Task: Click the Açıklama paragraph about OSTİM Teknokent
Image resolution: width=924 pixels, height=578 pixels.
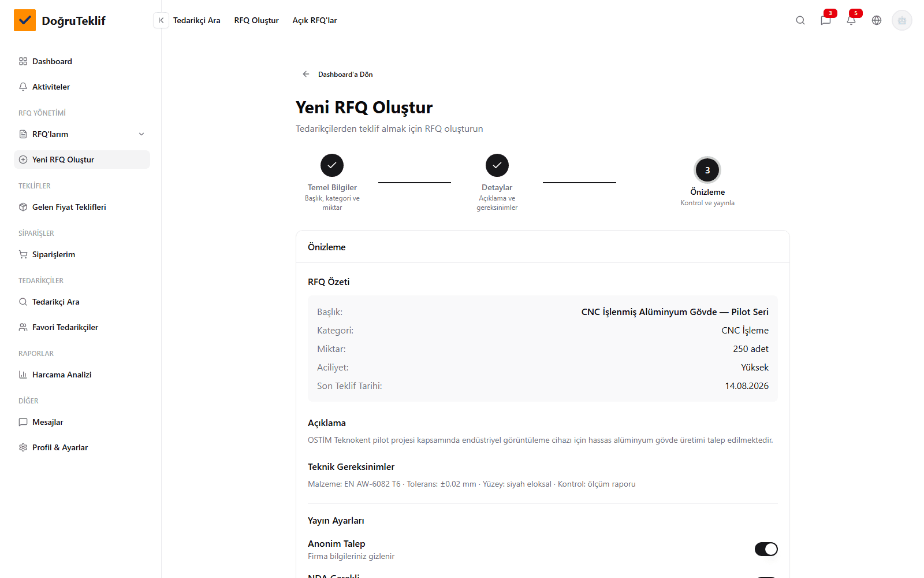Action: pos(541,440)
